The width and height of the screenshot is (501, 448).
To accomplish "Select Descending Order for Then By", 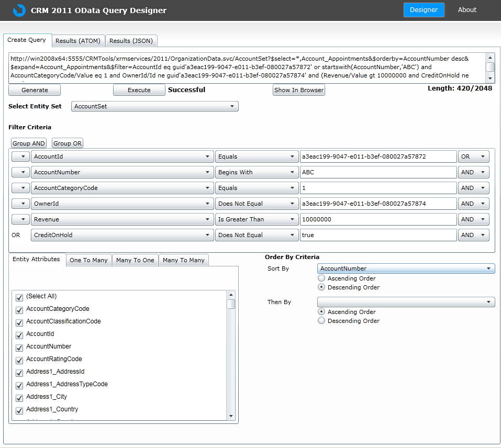I will 321,321.
